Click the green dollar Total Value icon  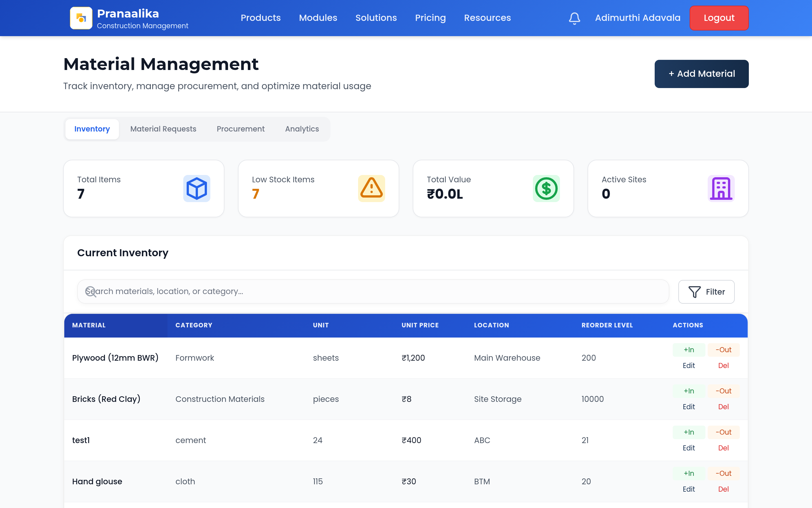546,189
